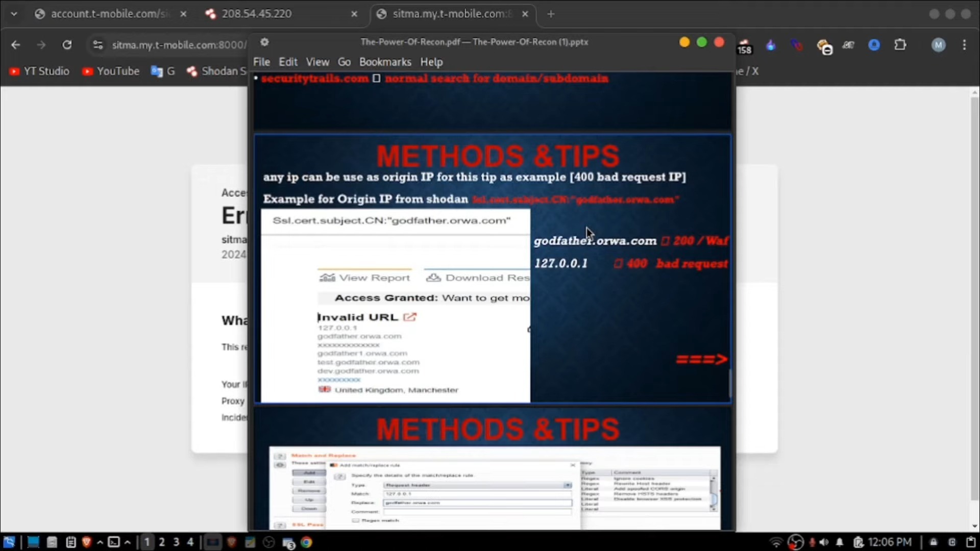Open the Kali application menu in taskbar
980x551 pixels.
pyautogui.click(x=9, y=542)
